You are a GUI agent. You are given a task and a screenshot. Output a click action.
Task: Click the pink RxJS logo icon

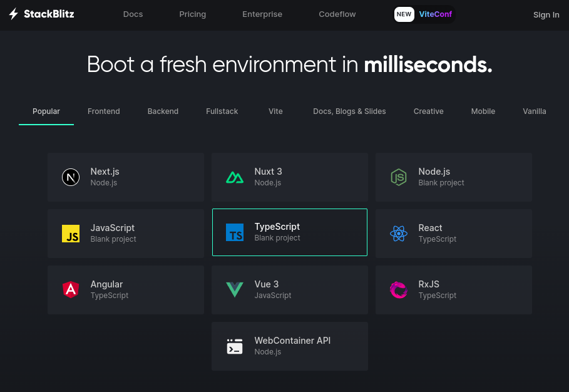[x=399, y=290]
